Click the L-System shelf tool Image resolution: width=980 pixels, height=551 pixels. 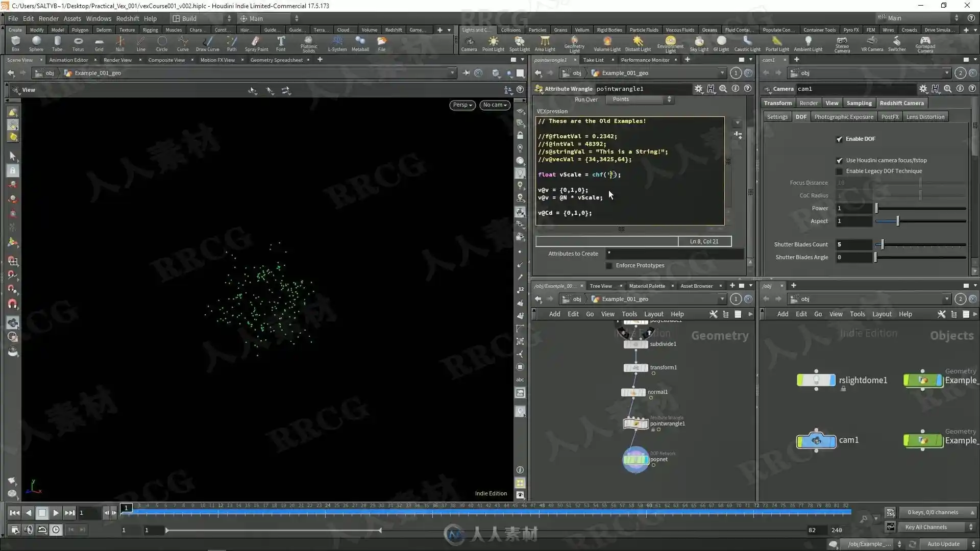click(337, 43)
